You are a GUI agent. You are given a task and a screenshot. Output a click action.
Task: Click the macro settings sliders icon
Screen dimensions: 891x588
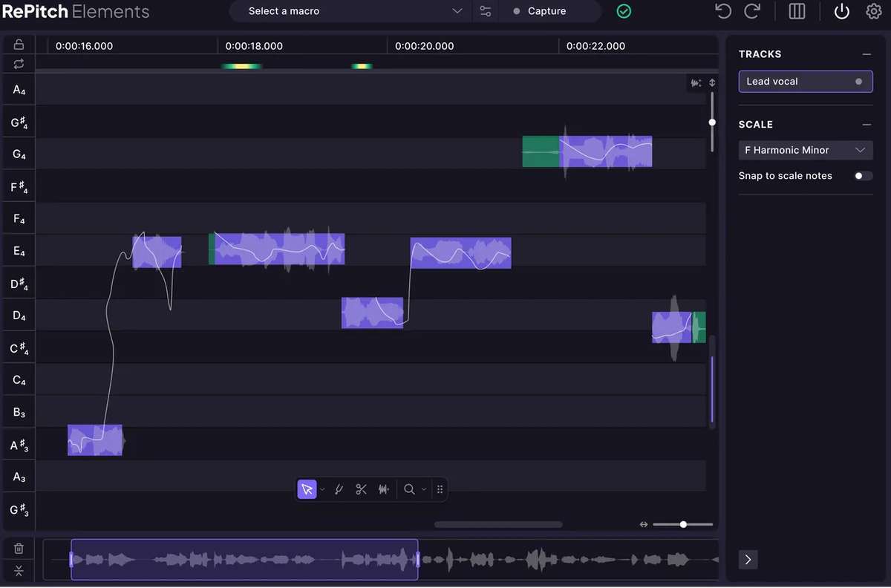click(x=486, y=11)
